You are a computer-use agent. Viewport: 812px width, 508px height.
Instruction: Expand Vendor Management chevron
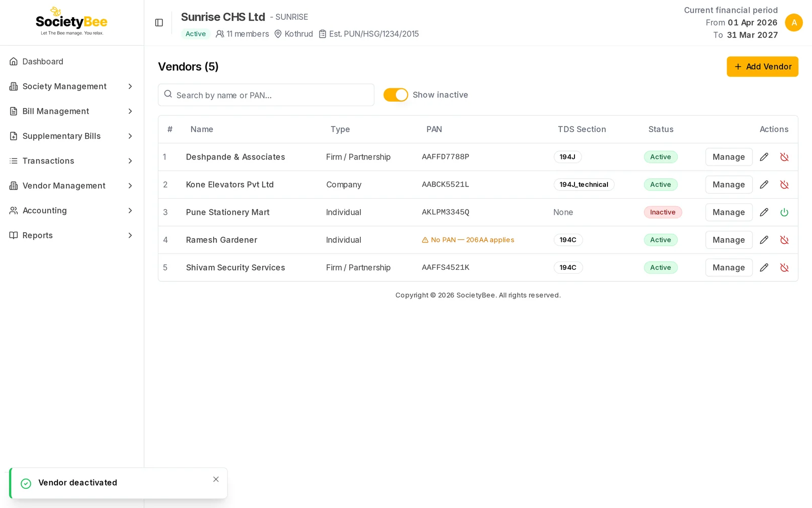tap(130, 186)
